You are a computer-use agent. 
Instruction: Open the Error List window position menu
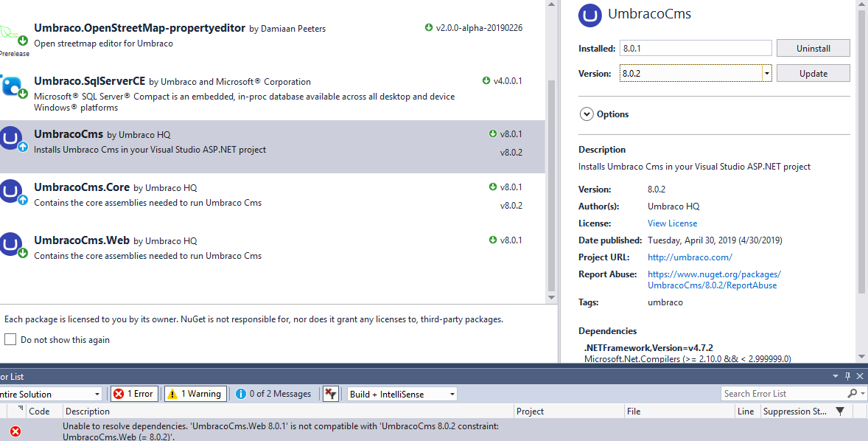click(836, 376)
